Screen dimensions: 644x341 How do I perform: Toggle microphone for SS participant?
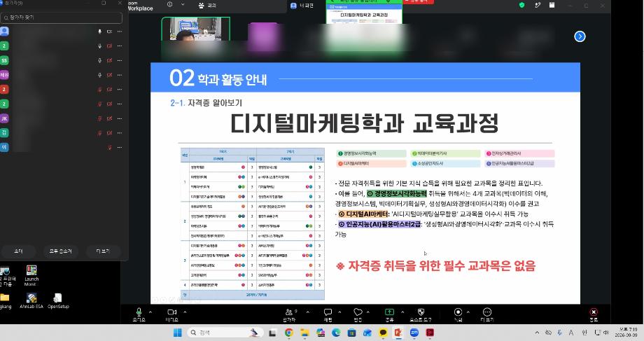pyautogui.click(x=99, y=60)
